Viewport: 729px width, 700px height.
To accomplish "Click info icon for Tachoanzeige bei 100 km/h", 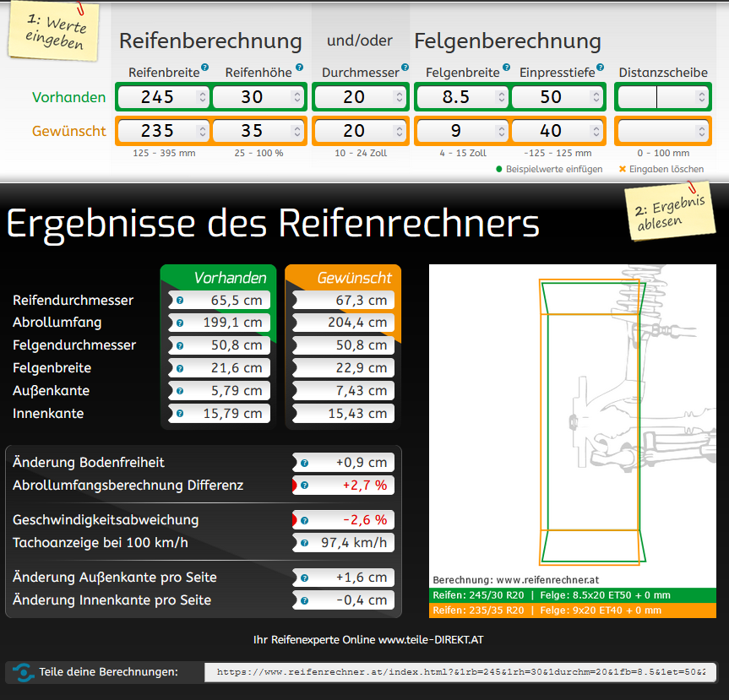I will click(x=304, y=543).
